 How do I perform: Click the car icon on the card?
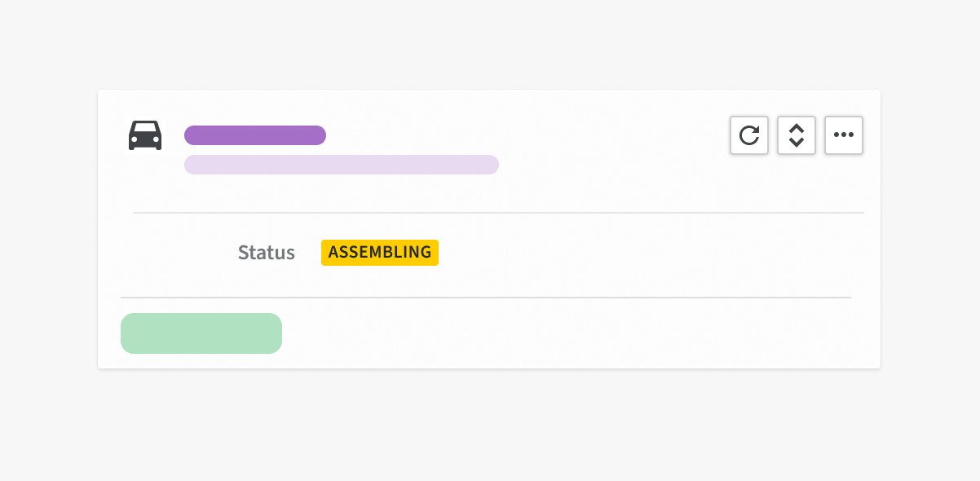145,135
